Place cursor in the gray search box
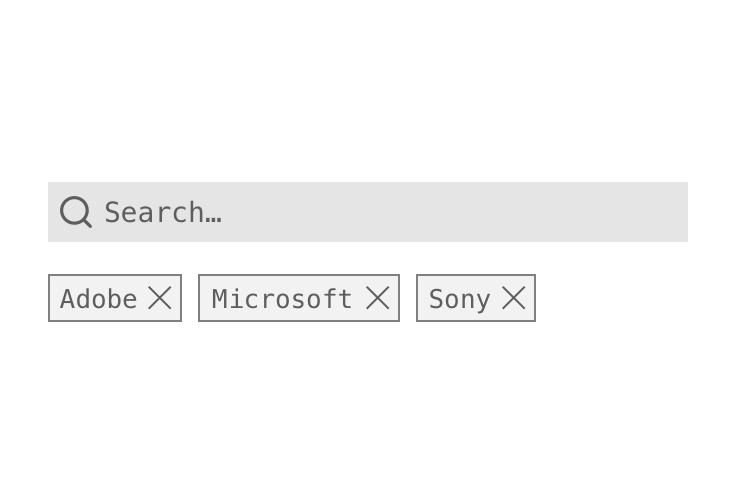 click(x=368, y=212)
